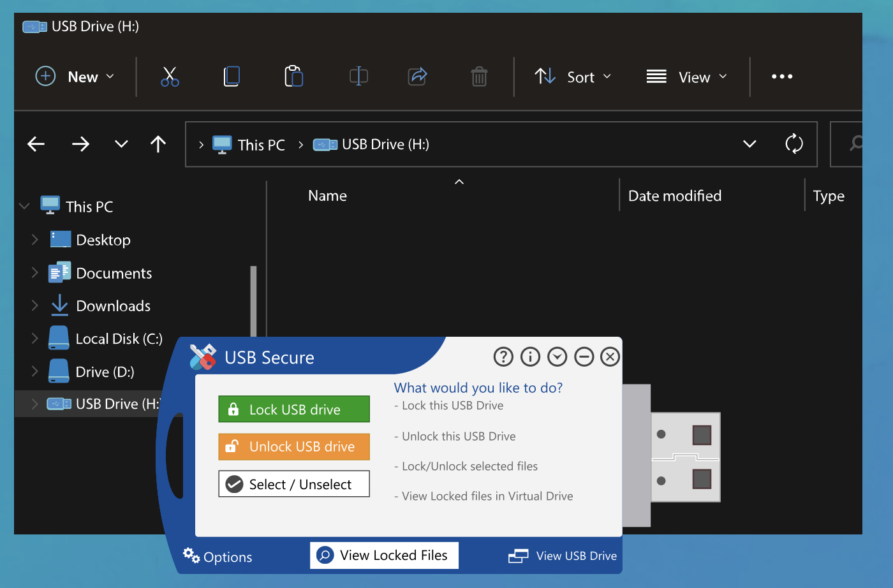Expand the USB Drive (H:) tree node

[x=35, y=404]
